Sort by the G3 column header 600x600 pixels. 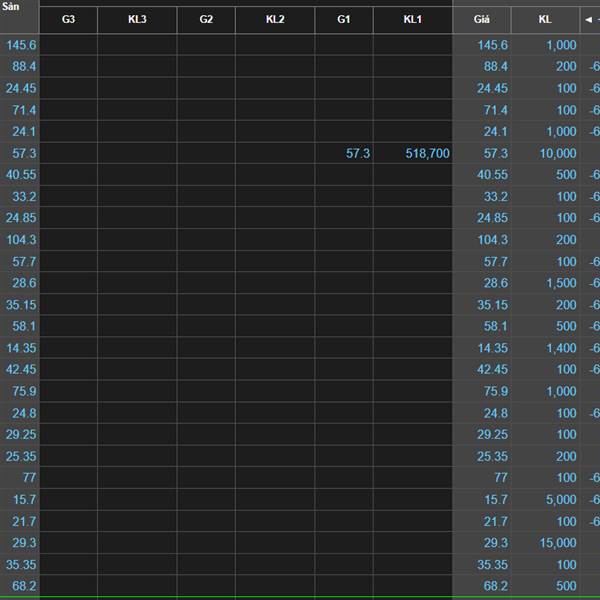click(68, 20)
